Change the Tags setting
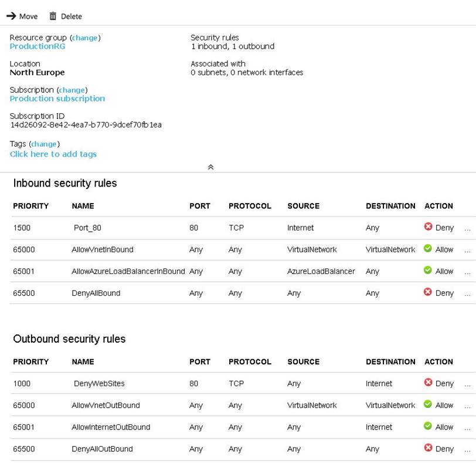The height and width of the screenshot is (463, 476). [44, 144]
